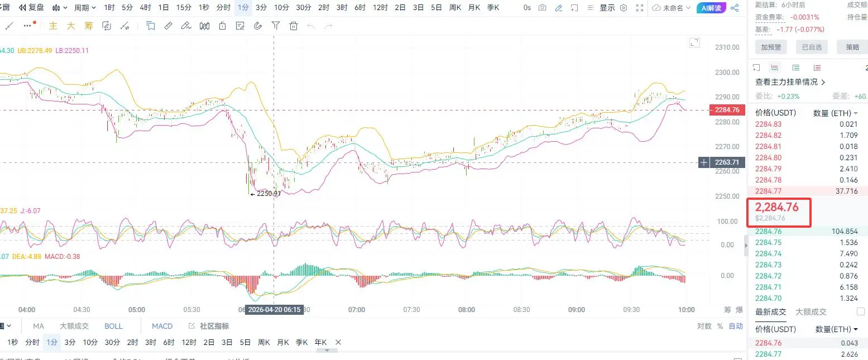Image resolution: width=868 pixels, height=360 pixels.
Task: Select the trend line drawing tool
Action: 9,26
